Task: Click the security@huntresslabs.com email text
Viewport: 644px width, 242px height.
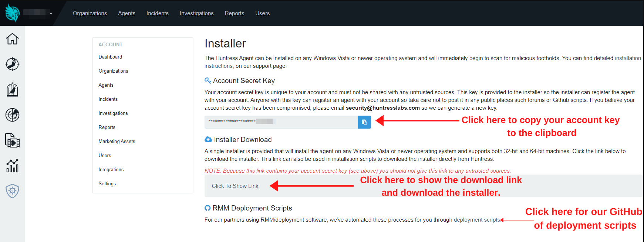Action: [383, 108]
